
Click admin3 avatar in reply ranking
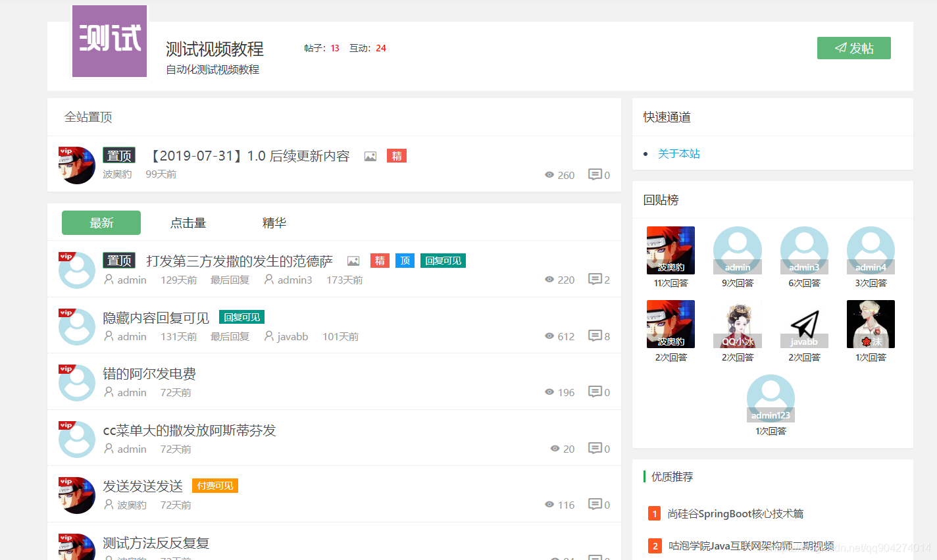coord(804,250)
